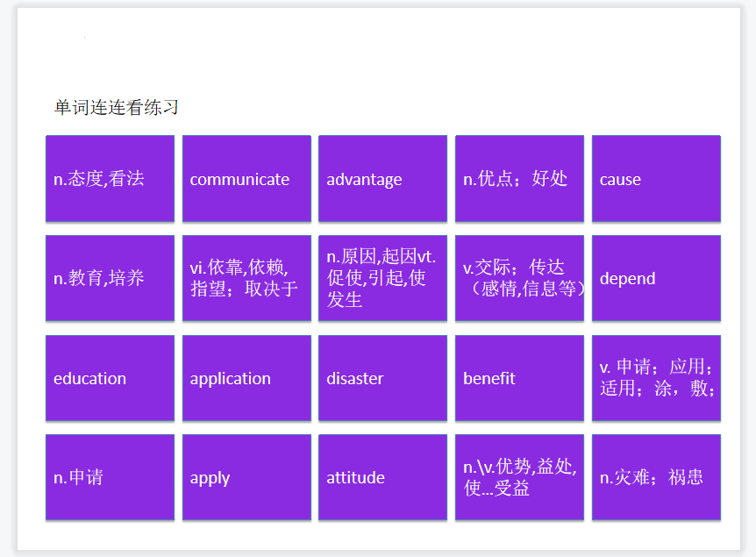Click the 'education' card

click(x=110, y=378)
